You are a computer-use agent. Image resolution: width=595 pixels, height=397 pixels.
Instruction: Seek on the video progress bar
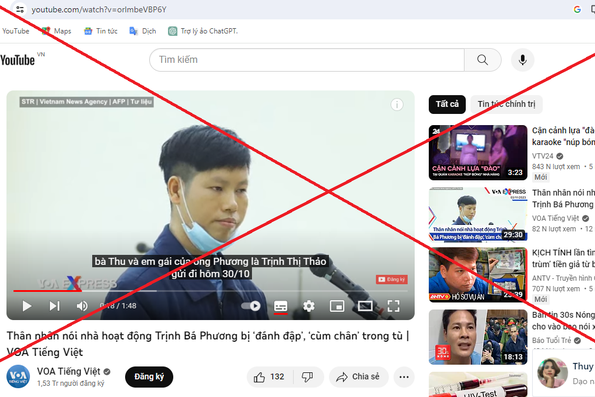point(211,291)
